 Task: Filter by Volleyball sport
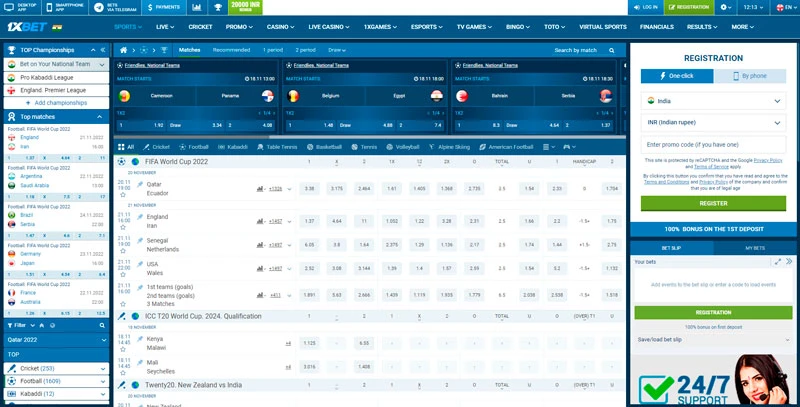click(x=403, y=147)
